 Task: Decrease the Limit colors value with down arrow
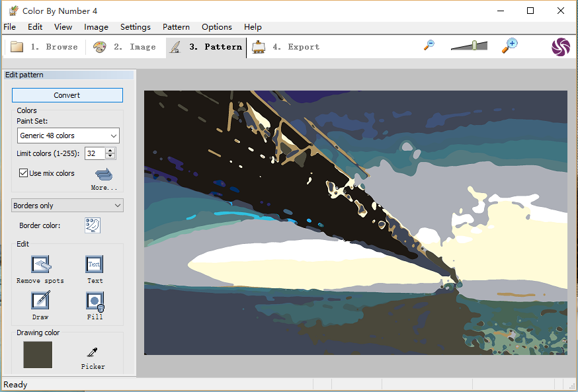tap(110, 157)
